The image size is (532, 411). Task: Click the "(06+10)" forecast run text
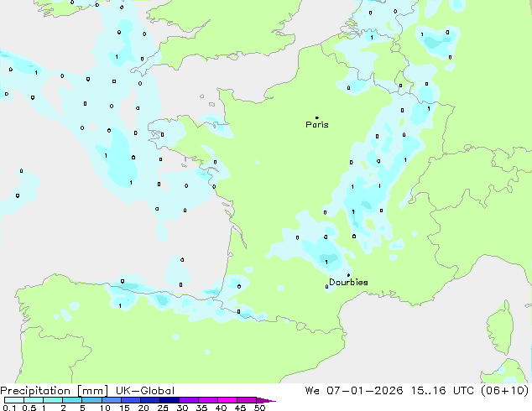504,391
